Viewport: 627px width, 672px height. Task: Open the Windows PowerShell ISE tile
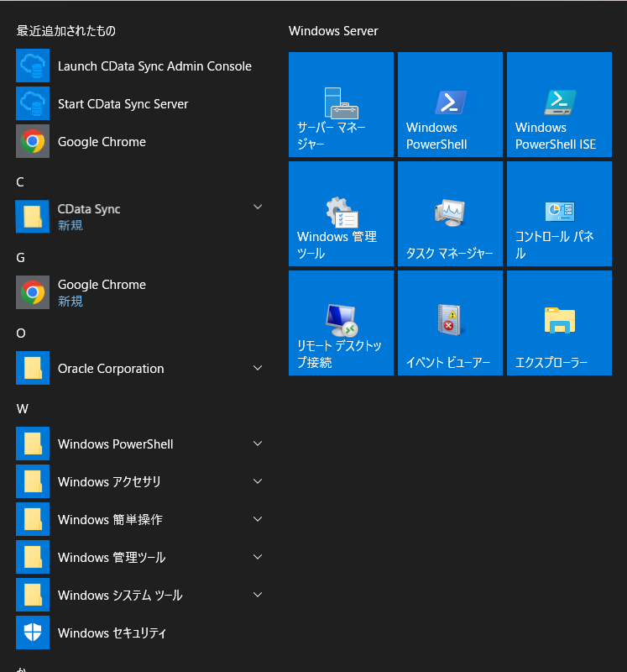click(x=559, y=104)
